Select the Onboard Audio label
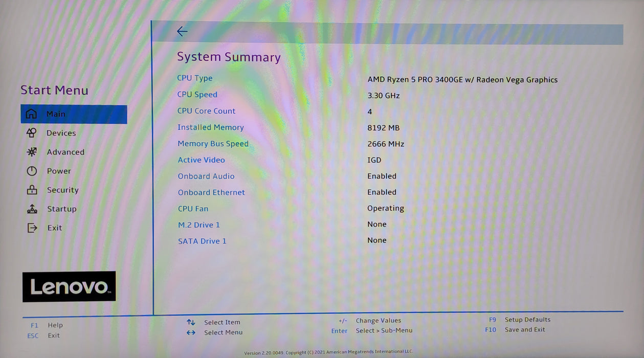The width and height of the screenshot is (644, 358). coord(206,176)
